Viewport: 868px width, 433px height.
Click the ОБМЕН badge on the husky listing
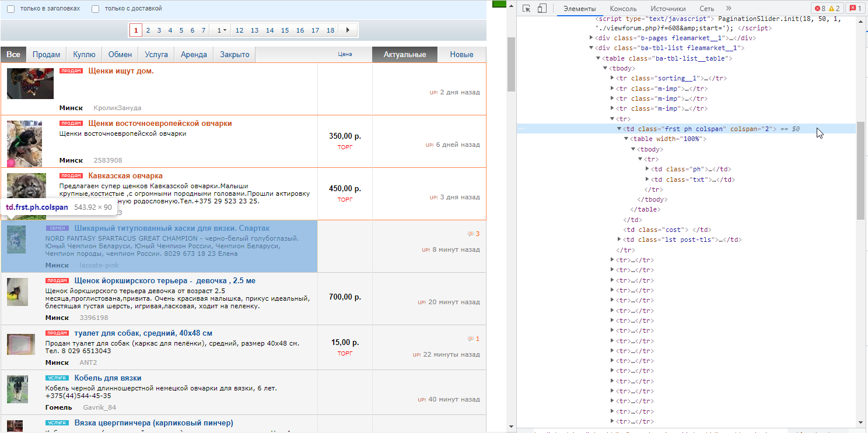[x=57, y=228]
